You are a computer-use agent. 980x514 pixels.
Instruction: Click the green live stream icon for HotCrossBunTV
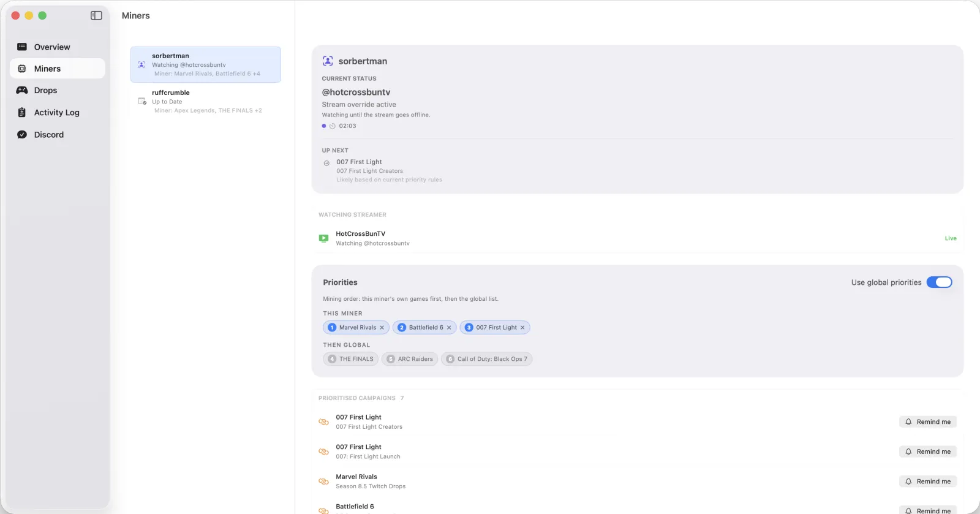[x=323, y=238]
